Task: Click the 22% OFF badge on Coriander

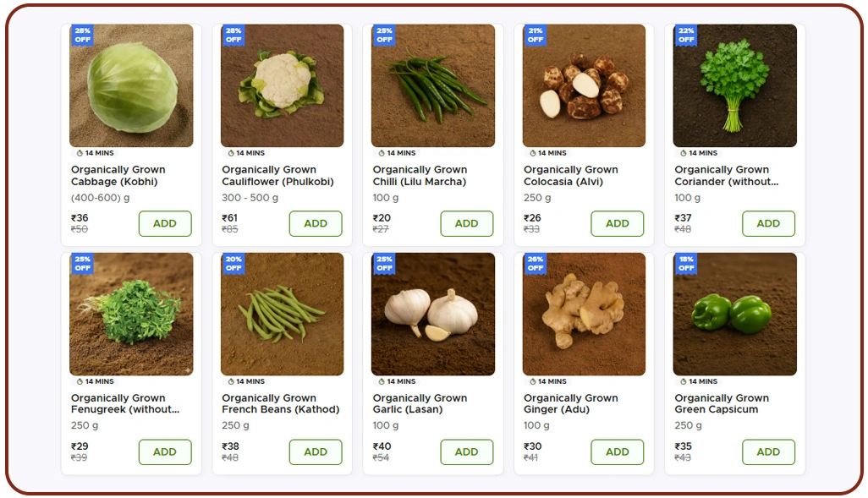Action: [x=686, y=36]
